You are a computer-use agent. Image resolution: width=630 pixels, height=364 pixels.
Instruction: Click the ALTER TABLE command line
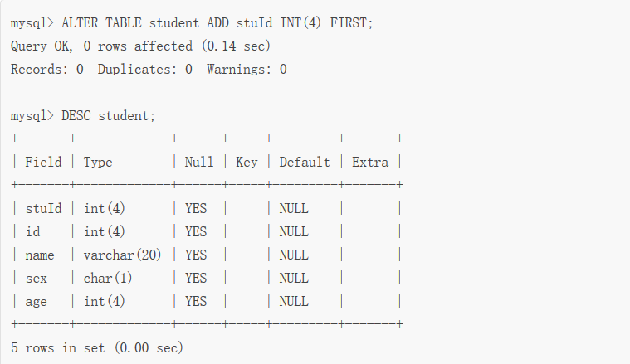pyautogui.click(x=192, y=23)
